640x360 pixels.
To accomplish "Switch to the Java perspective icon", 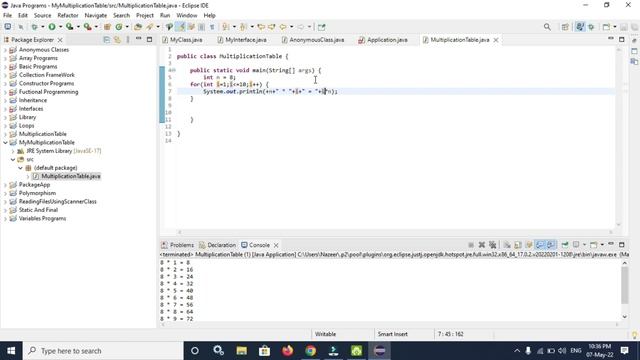I will (x=580, y=27).
